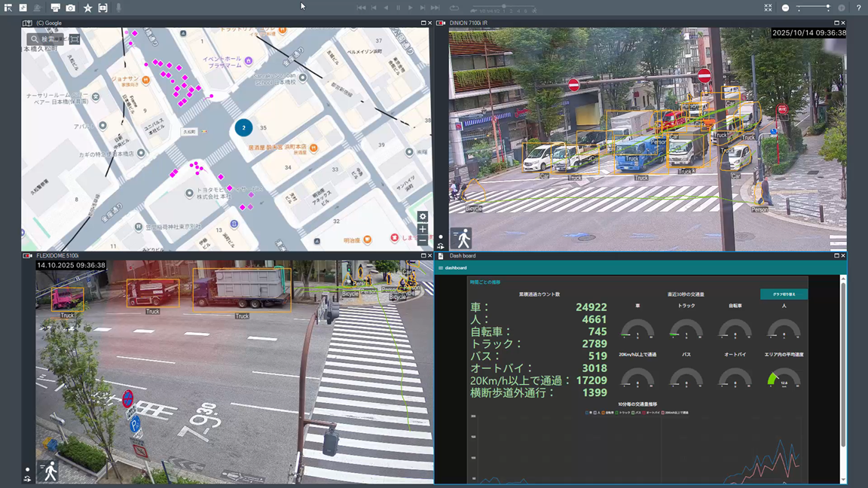
Task: Click the map area-select rectangle icon
Action: pos(74,39)
